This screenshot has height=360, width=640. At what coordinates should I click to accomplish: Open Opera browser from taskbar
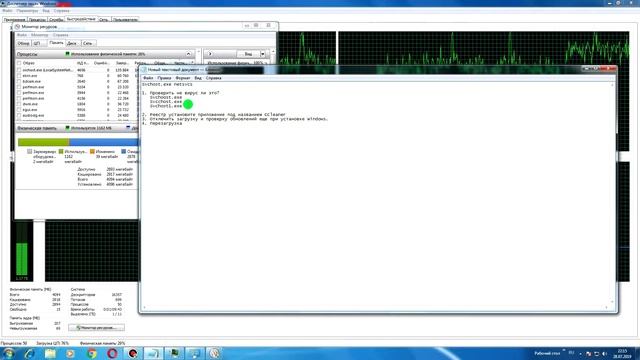pyautogui.click(x=112, y=353)
